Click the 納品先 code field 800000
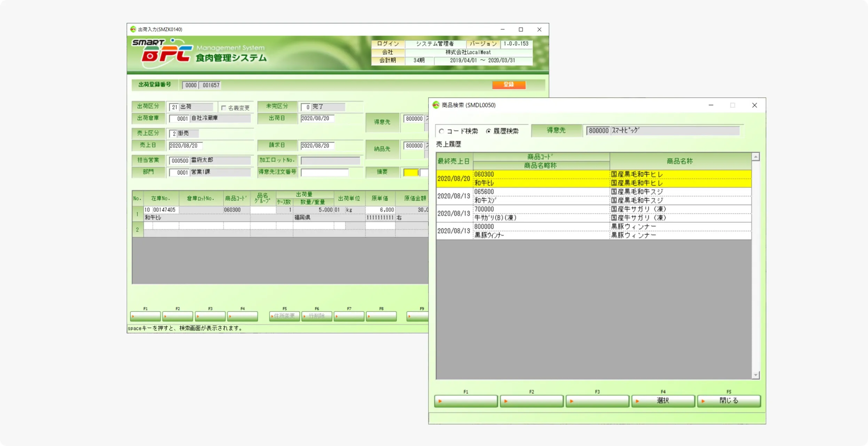Screen dimensions: 868x446 pos(414,146)
